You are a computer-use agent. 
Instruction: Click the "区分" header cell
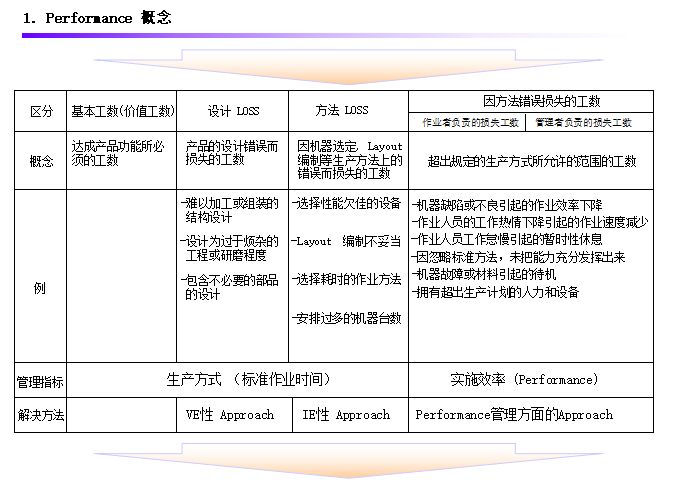(40, 111)
